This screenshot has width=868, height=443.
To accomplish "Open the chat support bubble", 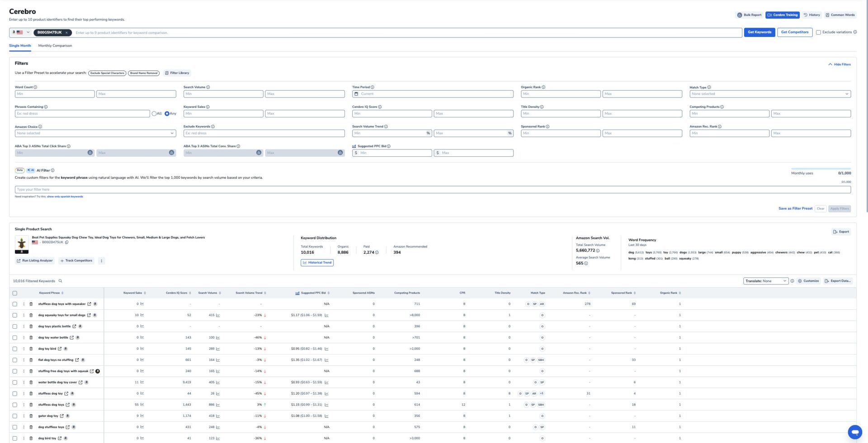I will coord(854,432).
